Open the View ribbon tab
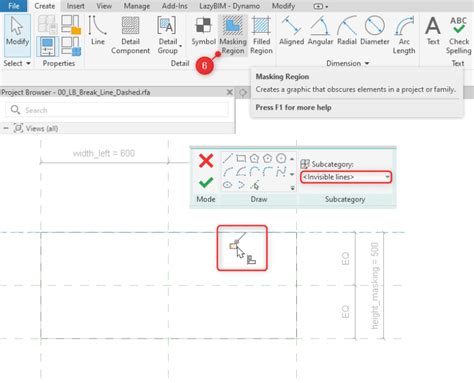The height and width of the screenshot is (383, 474). [x=104, y=6]
